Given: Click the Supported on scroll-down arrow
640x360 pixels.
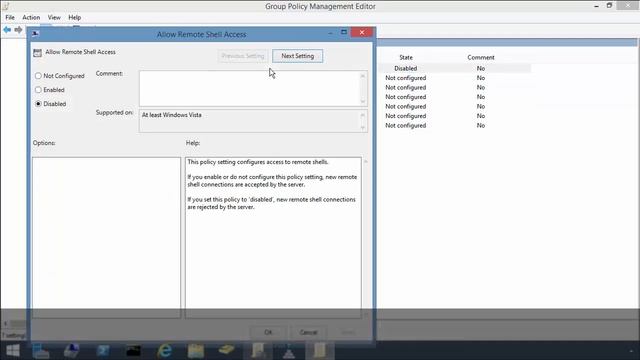Looking at the screenshot, I should (363, 128).
